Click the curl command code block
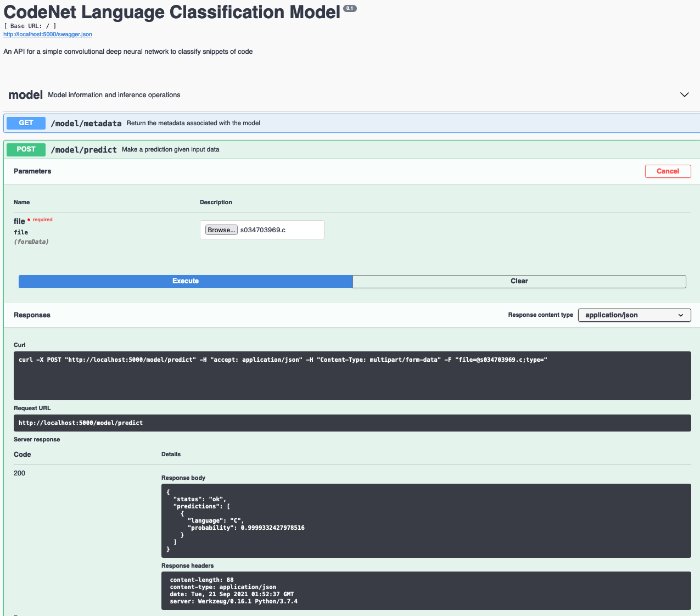The image size is (700, 616). tap(352, 376)
